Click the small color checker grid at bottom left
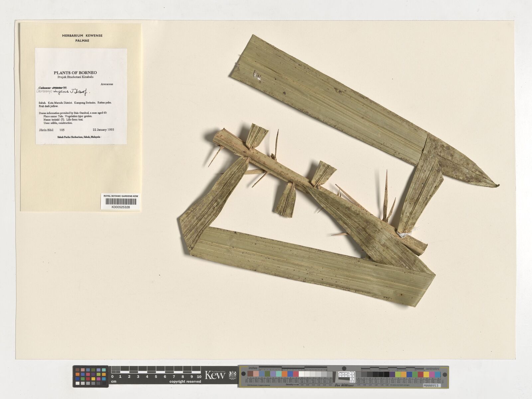 (x=91, y=376)
